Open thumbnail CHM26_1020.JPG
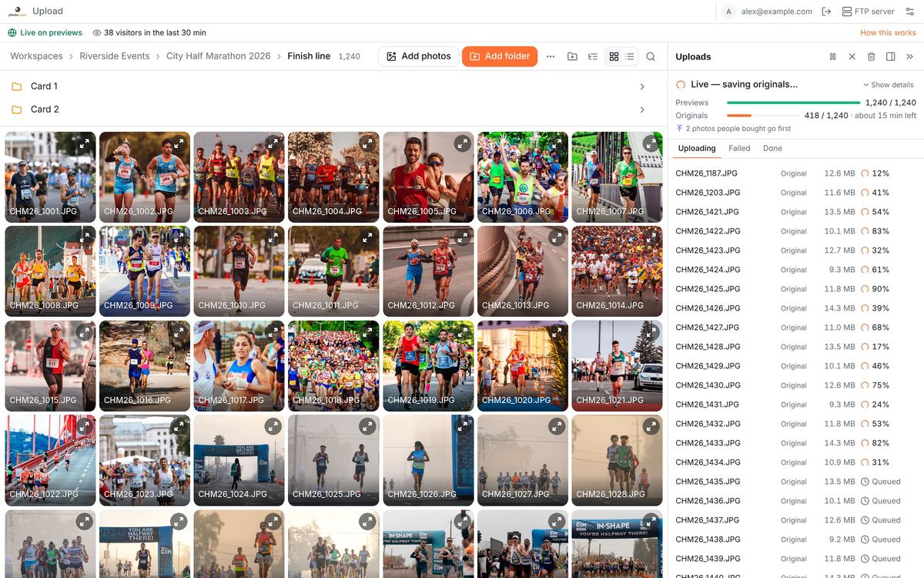Viewport: 924px width, 578px height. coord(523,366)
